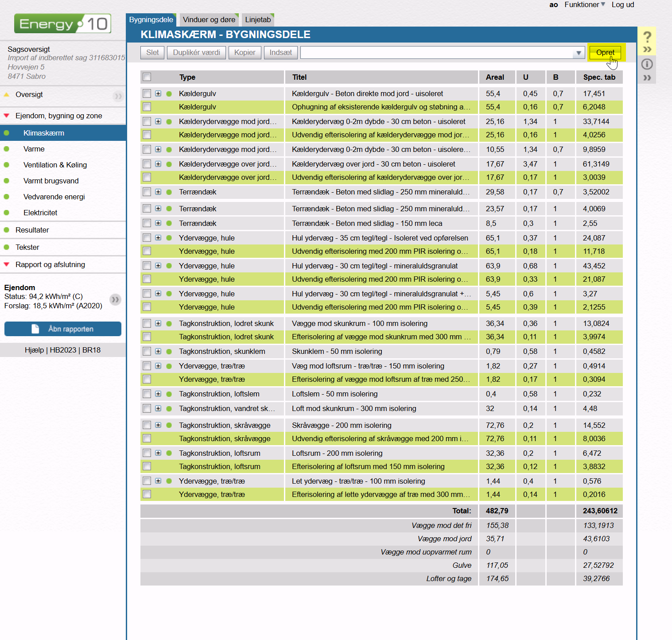The width and height of the screenshot is (672, 640).
Task: Click the green status dot for Terrændæk 8,5 row
Action: point(169,223)
